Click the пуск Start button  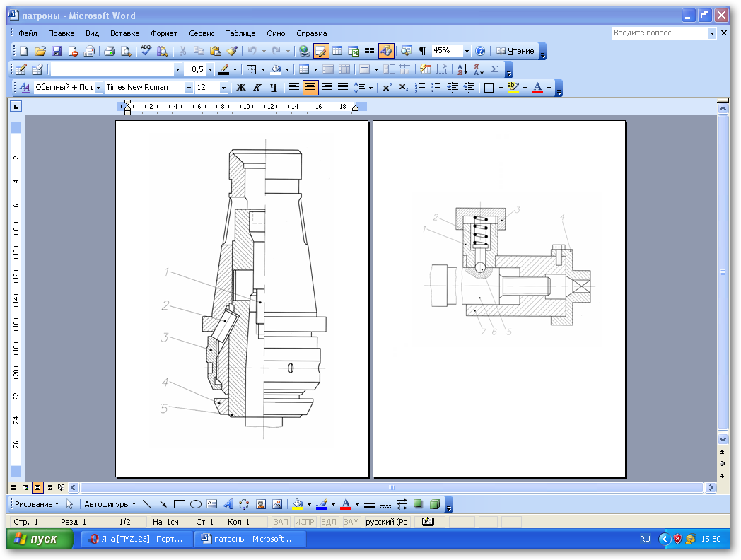[40, 539]
